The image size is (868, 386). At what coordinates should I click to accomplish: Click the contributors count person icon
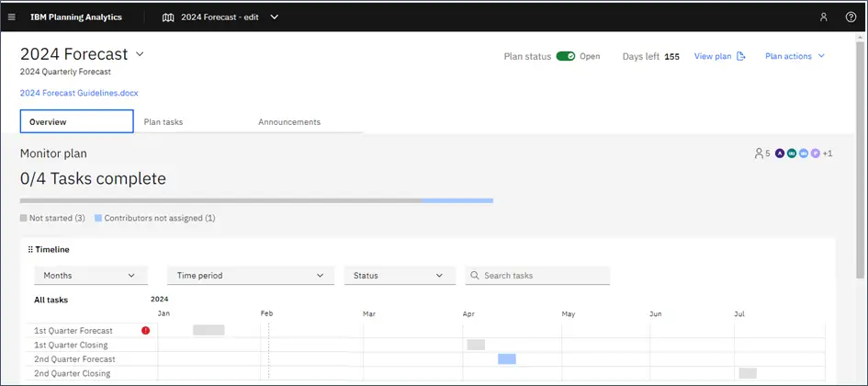759,153
